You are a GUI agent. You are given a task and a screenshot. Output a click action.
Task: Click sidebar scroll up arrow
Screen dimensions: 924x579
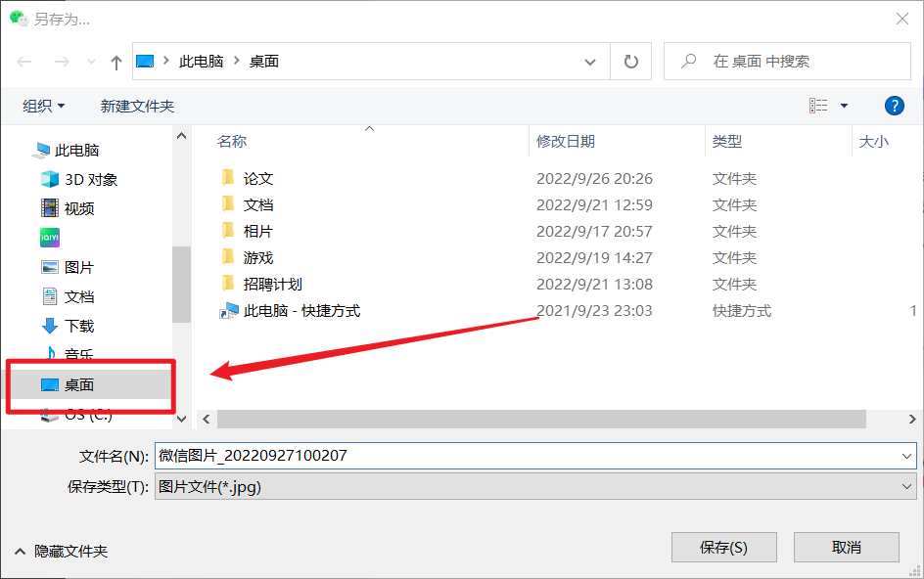pos(181,136)
